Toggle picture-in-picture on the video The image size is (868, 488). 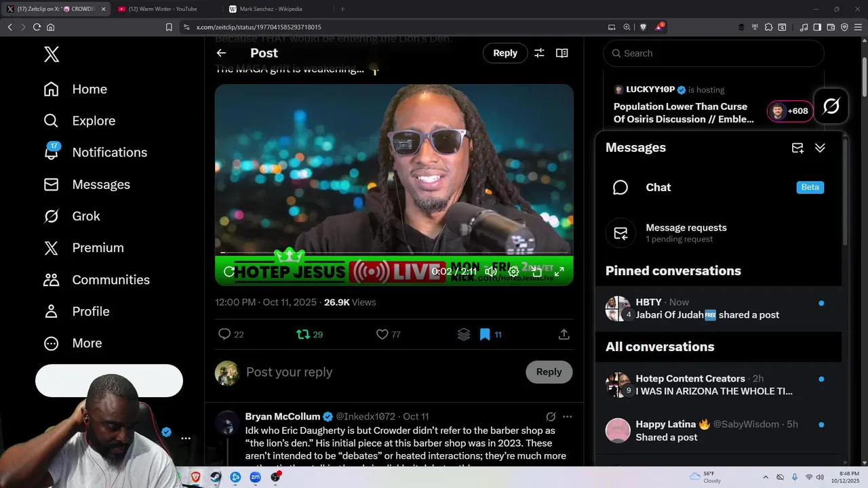[x=536, y=272]
